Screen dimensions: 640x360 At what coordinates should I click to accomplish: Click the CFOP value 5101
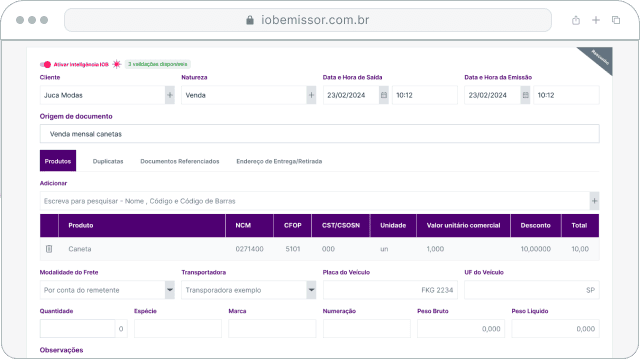click(x=293, y=249)
